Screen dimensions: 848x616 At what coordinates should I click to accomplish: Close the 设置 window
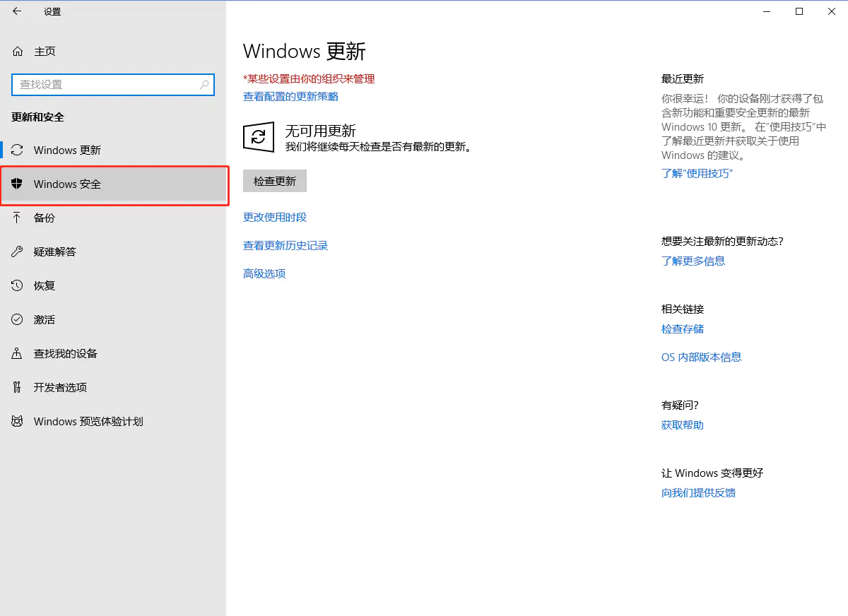tap(832, 11)
